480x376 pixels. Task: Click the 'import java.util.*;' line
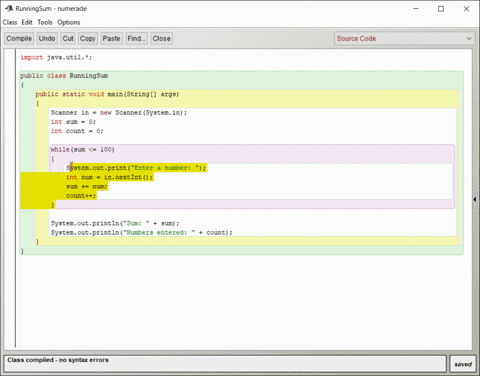click(56, 57)
